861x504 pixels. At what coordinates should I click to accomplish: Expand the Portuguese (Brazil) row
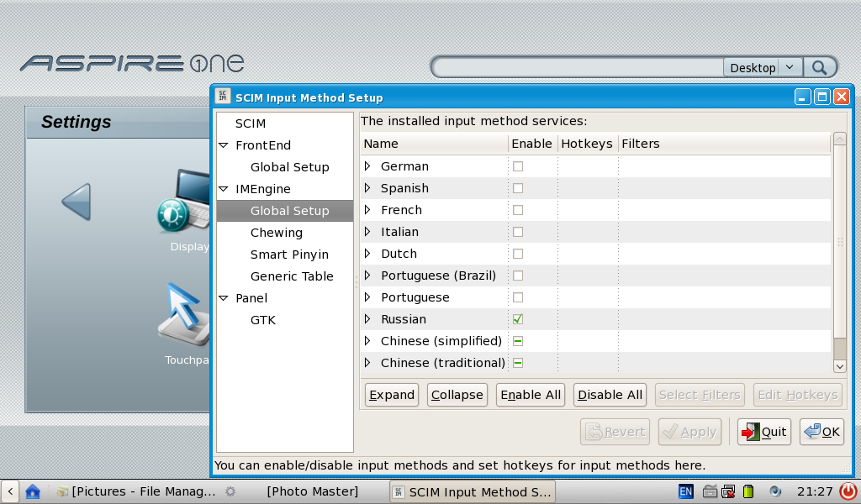(368, 276)
